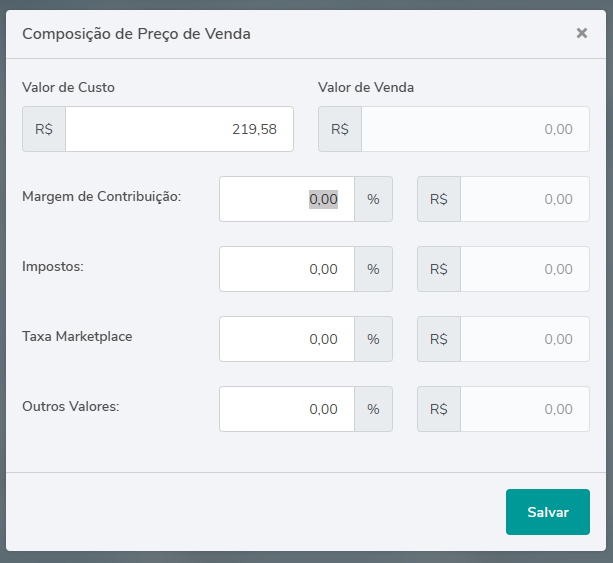Image resolution: width=613 pixels, height=563 pixels.
Task: Click the R$ prefix of Valor de Custo
Action: point(44,129)
